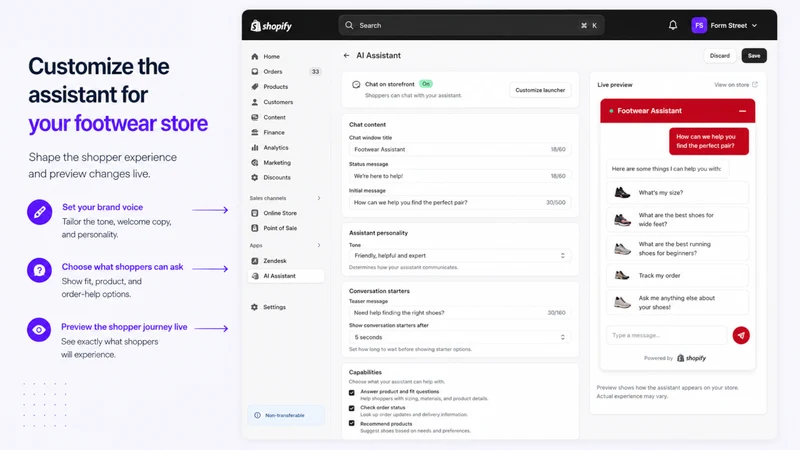
Task: Click the Point of Sale icon
Action: coord(255,228)
